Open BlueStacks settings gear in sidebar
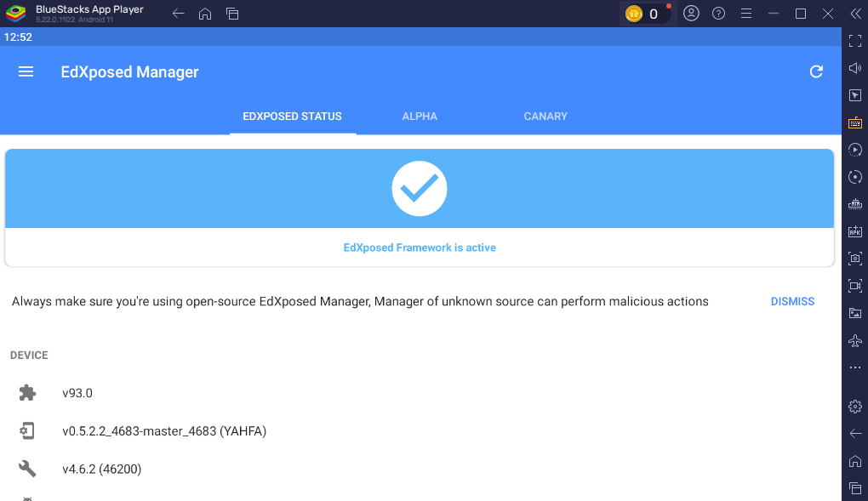Viewport: 868px width, 501px height. tap(854, 407)
